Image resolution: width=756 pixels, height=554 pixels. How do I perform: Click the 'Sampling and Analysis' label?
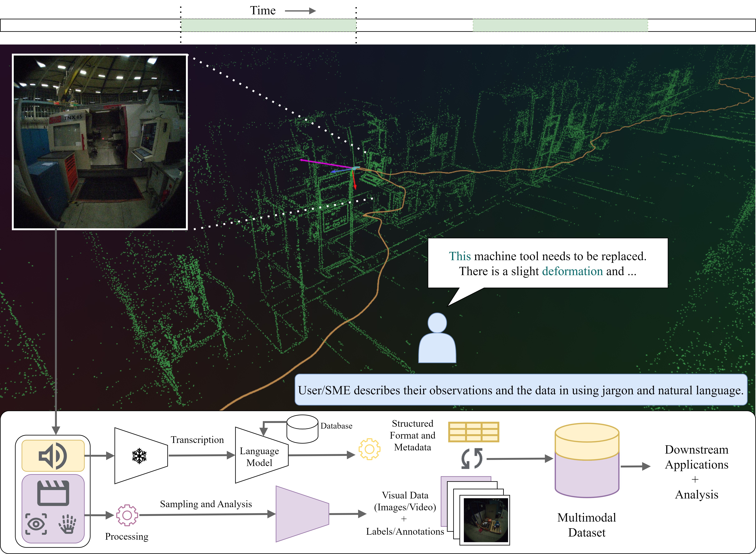(206, 504)
